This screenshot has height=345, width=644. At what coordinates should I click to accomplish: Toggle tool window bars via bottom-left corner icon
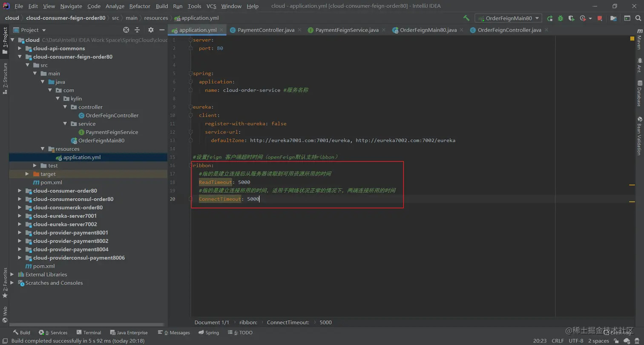[5, 341]
